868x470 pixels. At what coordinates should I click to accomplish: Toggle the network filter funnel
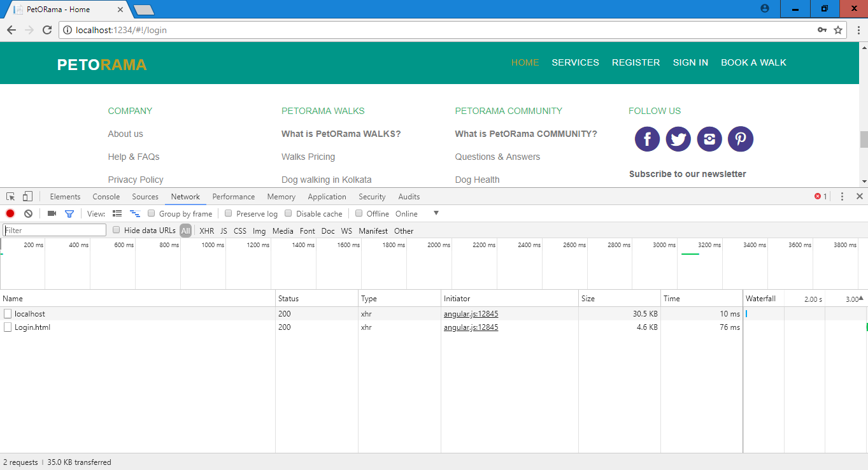point(69,213)
